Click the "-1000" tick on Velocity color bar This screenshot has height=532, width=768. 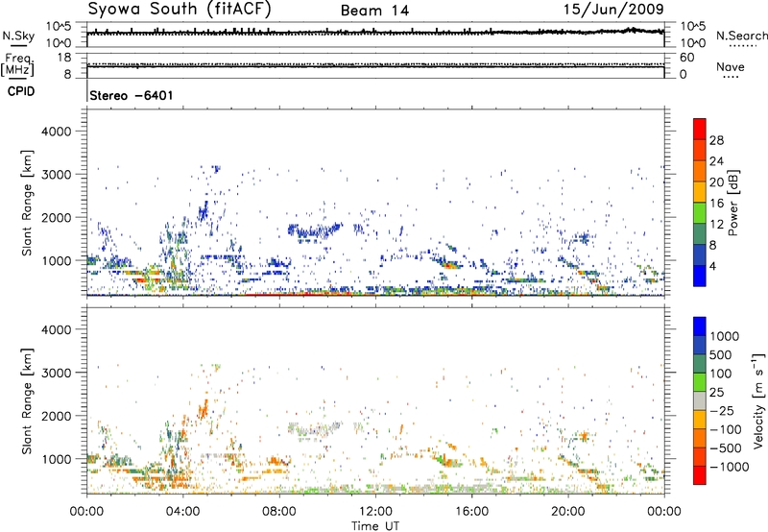[x=730, y=467]
